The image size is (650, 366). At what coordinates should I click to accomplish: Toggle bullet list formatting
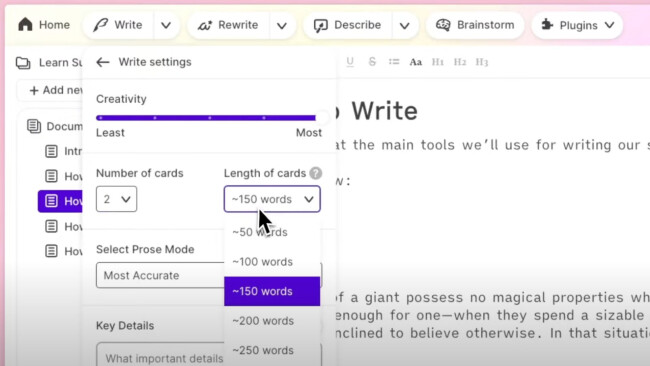(x=394, y=62)
